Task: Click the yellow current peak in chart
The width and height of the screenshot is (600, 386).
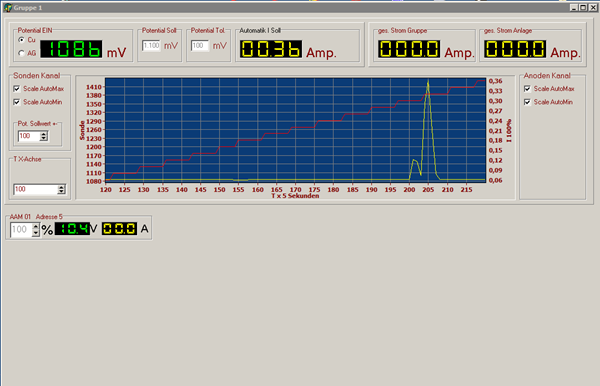Action: point(428,82)
